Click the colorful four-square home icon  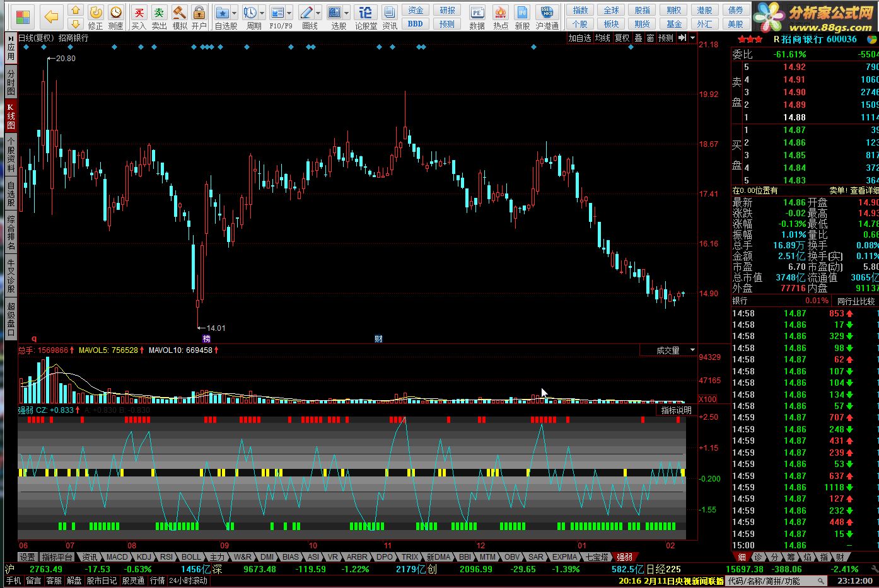click(23, 16)
